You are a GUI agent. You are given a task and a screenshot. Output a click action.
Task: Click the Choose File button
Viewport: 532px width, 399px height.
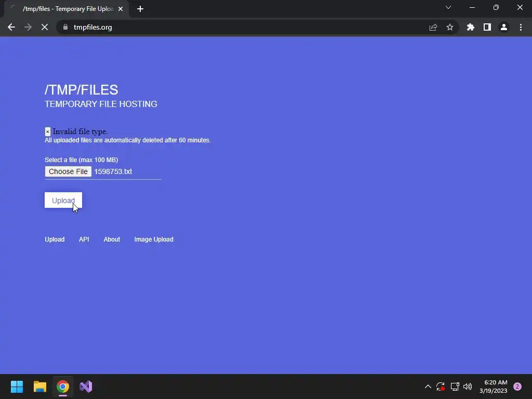(x=68, y=171)
